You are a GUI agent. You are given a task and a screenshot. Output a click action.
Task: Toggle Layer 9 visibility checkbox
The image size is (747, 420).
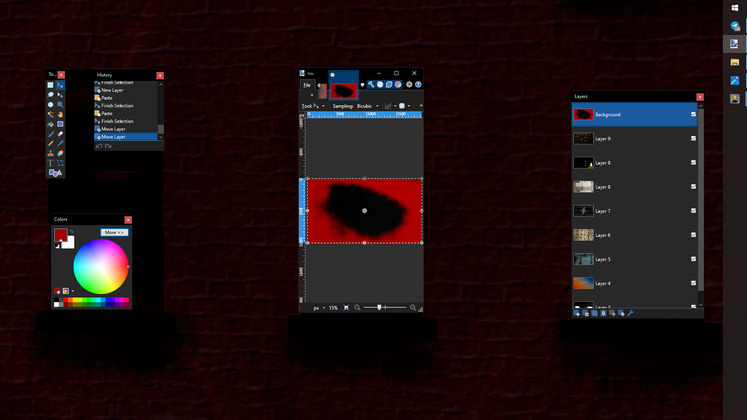693,139
